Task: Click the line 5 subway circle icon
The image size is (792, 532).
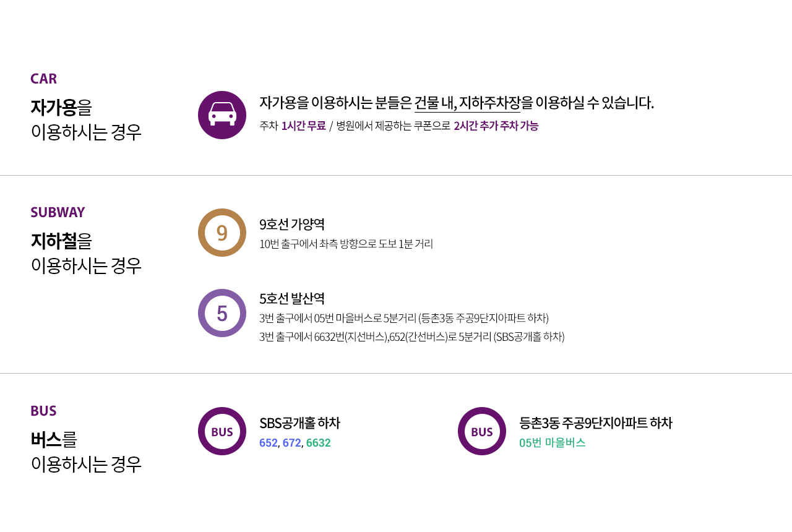Action: 222,313
